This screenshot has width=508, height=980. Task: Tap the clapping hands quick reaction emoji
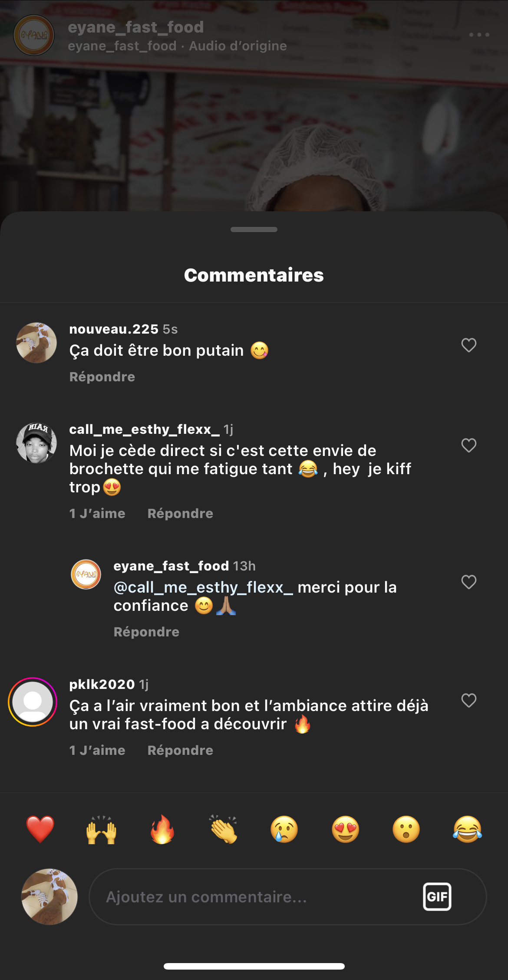pyautogui.click(x=224, y=829)
